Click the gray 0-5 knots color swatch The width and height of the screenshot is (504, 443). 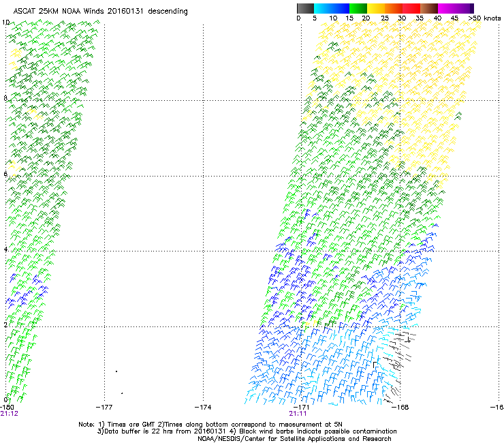(305, 8)
